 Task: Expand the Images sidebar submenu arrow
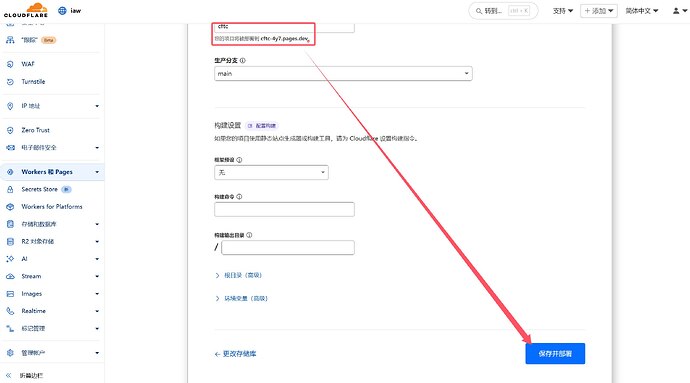(97, 294)
